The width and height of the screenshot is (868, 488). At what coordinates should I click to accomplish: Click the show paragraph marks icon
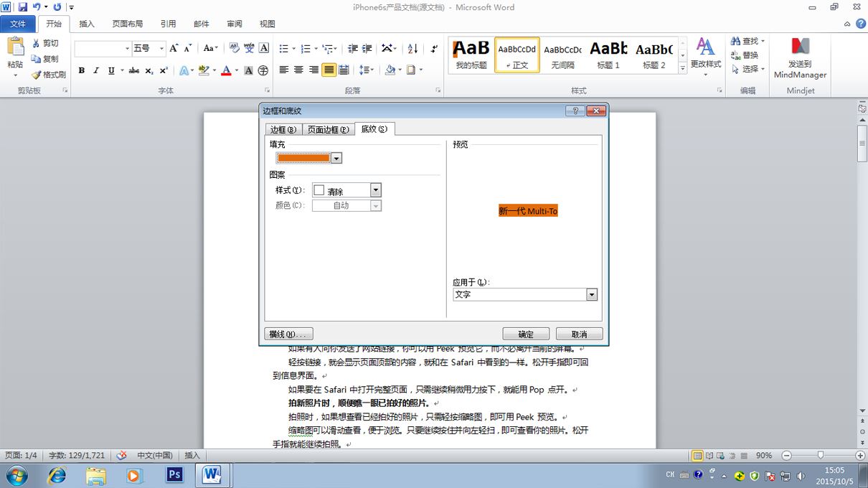435,48
